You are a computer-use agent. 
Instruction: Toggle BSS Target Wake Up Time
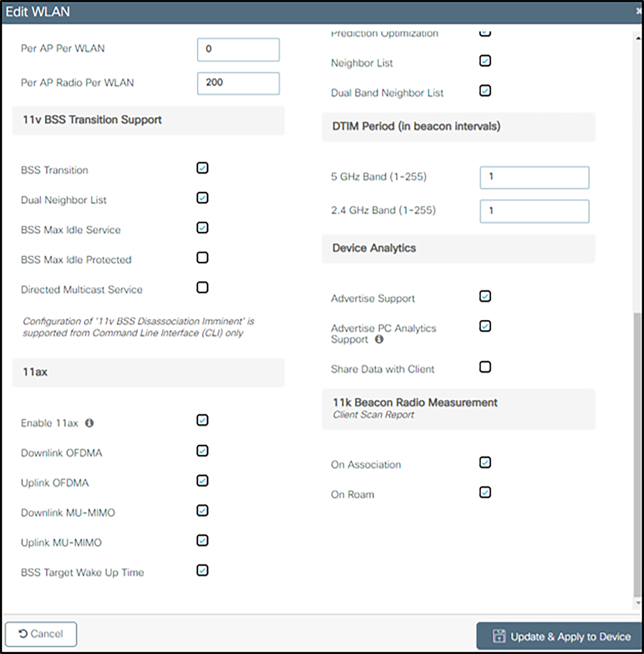202,571
